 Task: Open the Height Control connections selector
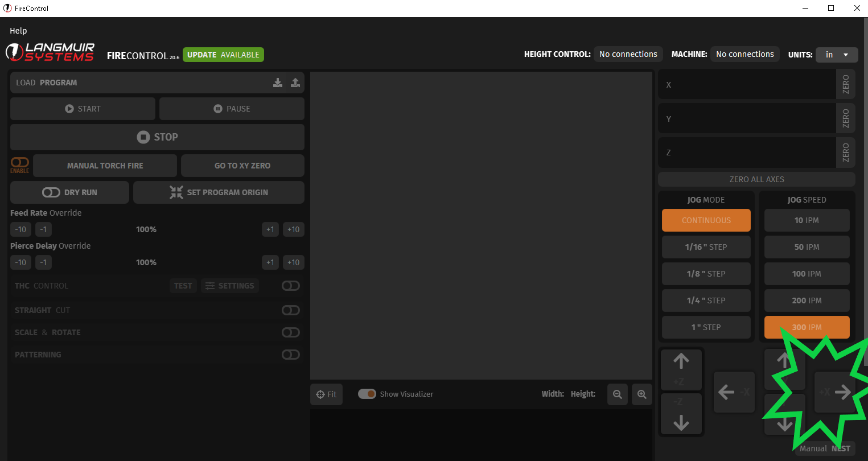(x=628, y=54)
